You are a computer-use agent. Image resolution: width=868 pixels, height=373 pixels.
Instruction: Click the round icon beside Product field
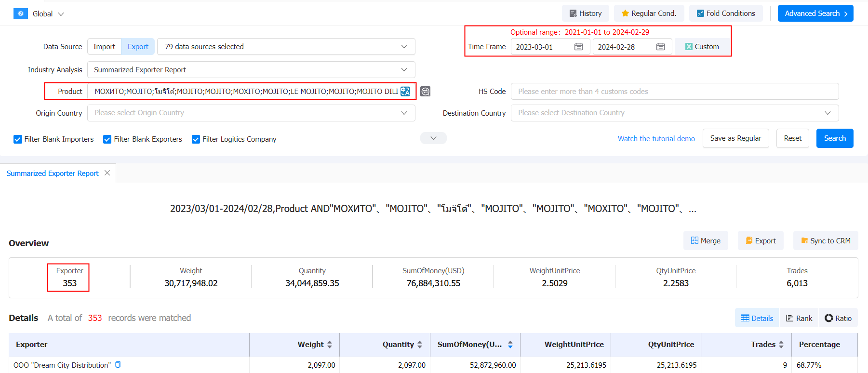[425, 92]
